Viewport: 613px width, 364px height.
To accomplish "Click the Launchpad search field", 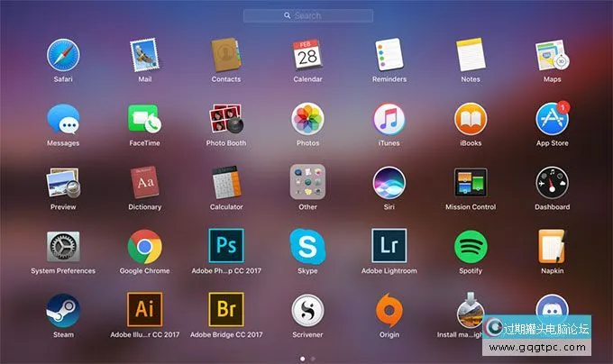I will (x=308, y=15).
